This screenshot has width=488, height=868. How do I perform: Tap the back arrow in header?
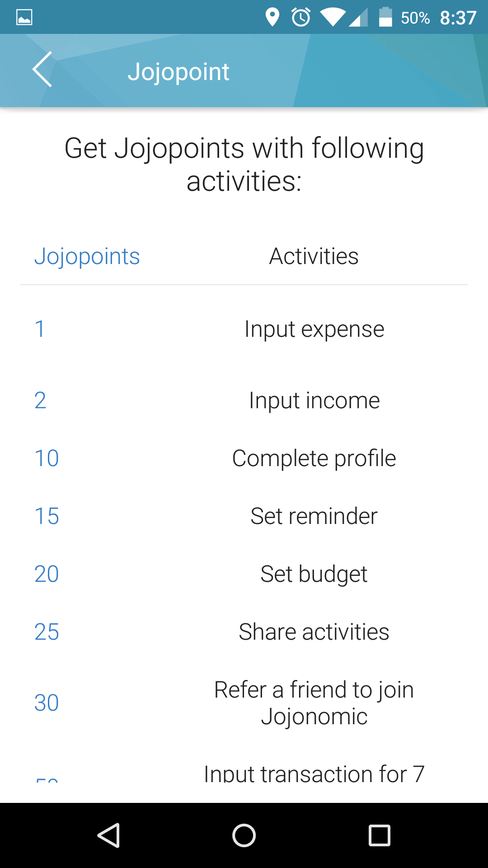click(x=42, y=70)
